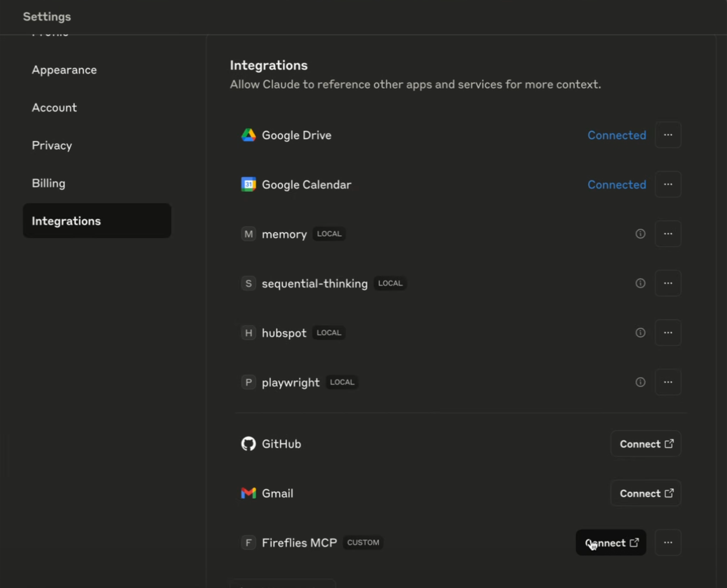
Task: Click the LOCAL badge next to playwright
Action: [x=342, y=382]
